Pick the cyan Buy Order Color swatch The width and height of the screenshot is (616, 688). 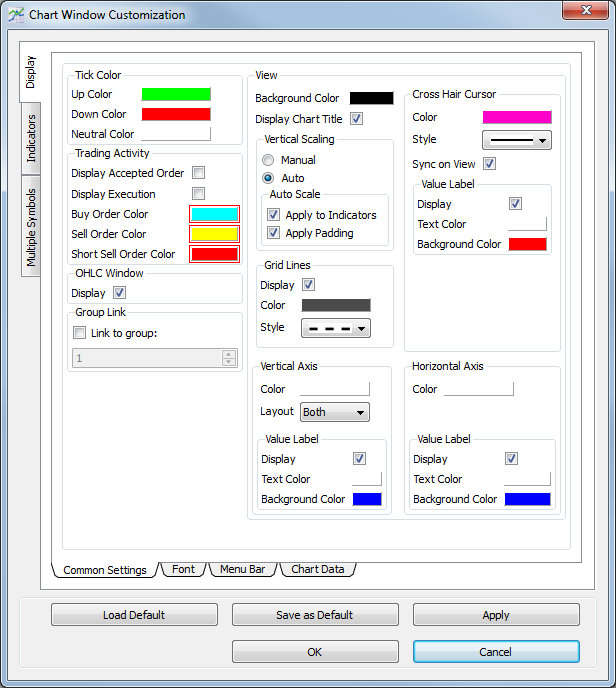(x=214, y=214)
